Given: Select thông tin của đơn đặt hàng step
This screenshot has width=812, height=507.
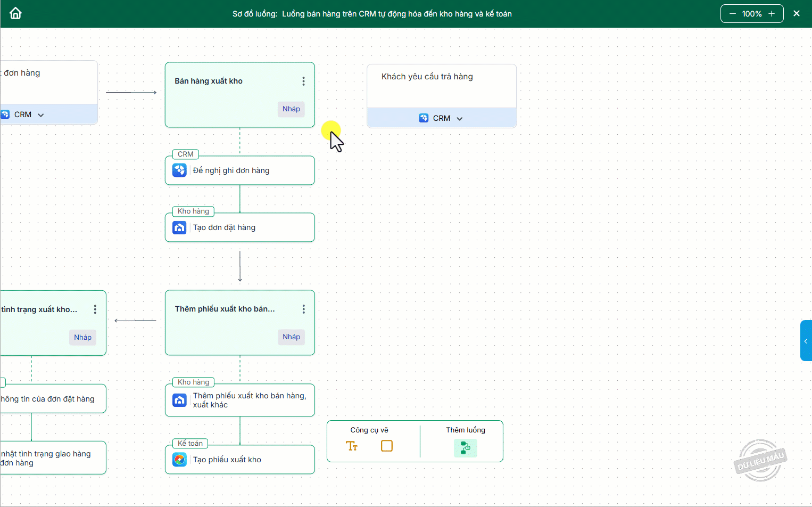Looking at the screenshot, I should click(53, 399).
